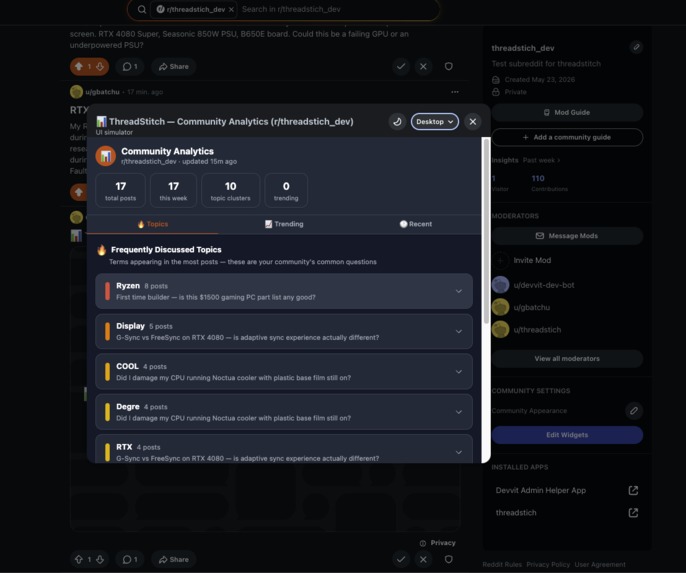Expand the Display topic row
This screenshot has width=686, height=573.
[284, 332]
